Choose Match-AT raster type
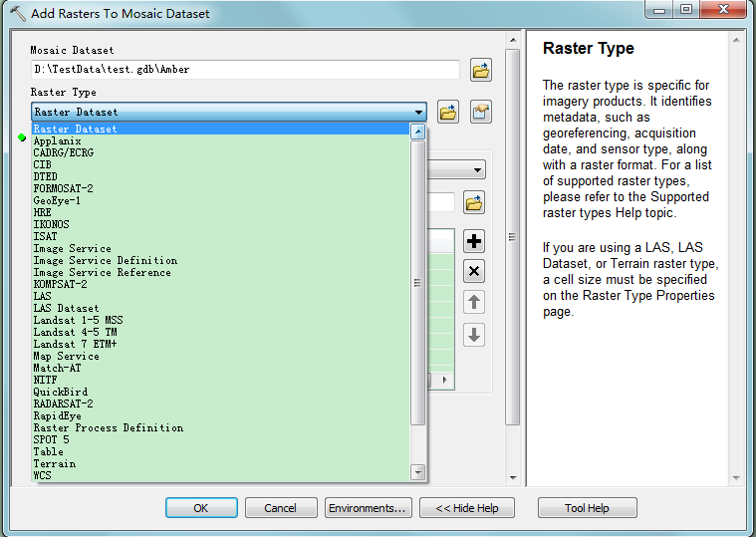Viewport: 756px width, 537px height. [x=221, y=368]
